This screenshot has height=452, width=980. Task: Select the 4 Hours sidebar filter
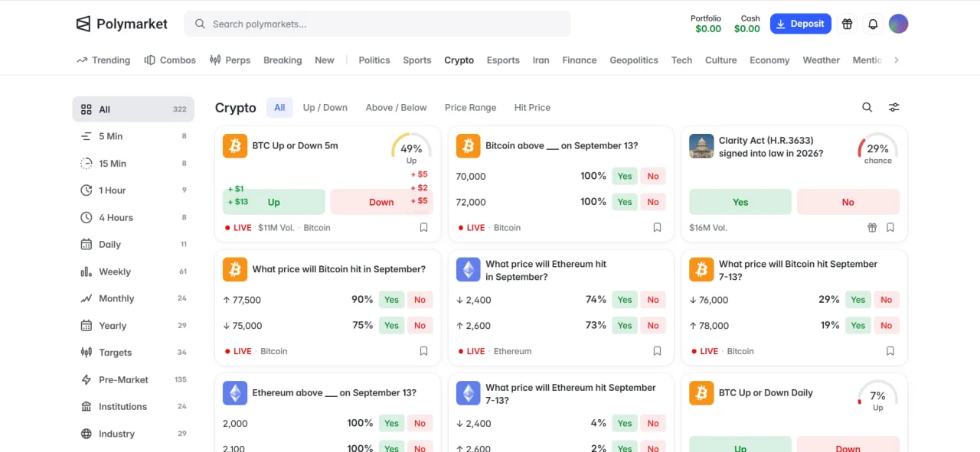[133, 217]
